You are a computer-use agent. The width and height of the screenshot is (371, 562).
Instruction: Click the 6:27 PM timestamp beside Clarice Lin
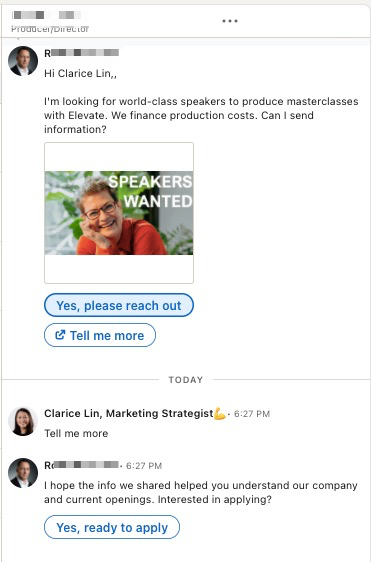[x=252, y=414]
